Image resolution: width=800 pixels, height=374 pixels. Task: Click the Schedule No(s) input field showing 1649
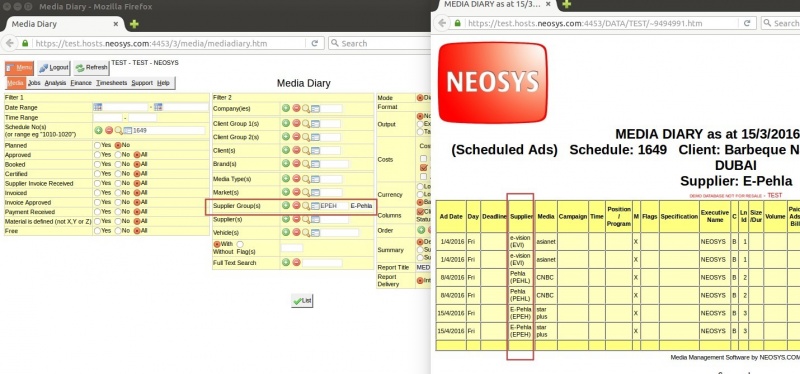[168, 131]
